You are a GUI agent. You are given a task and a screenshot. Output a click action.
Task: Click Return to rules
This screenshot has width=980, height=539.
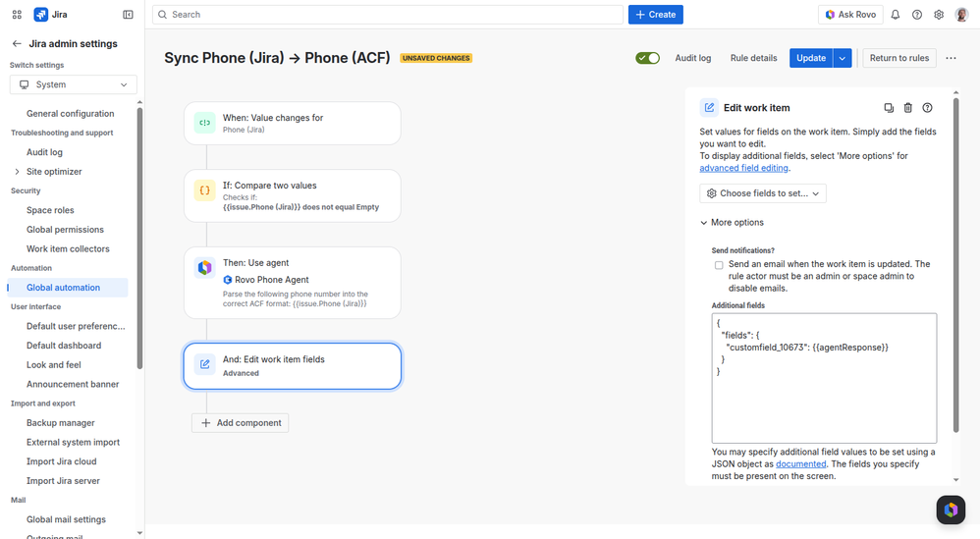(x=899, y=58)
